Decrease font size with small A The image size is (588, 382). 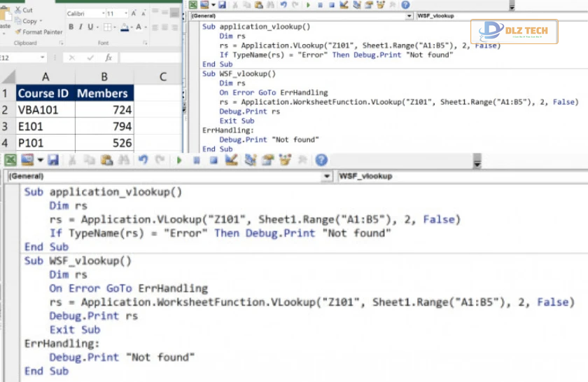point(143,13)
